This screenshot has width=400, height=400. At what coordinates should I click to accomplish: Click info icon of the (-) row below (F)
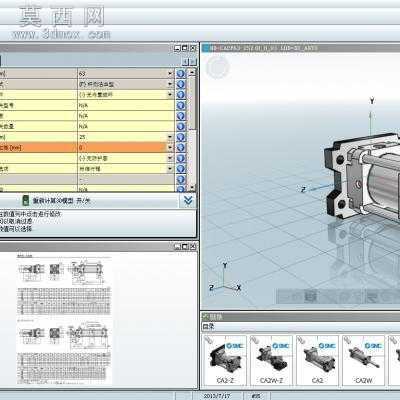pyautogui.click(x=181, y=95)
